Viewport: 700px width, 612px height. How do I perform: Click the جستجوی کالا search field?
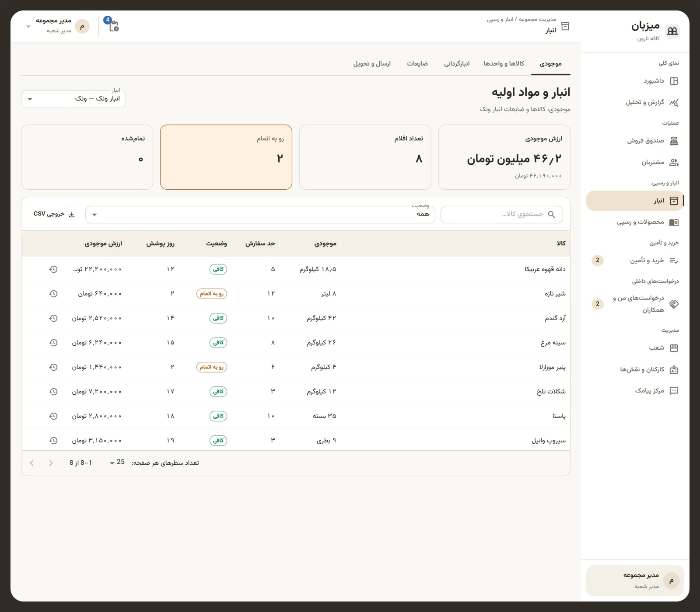click(x=501, y=215)
